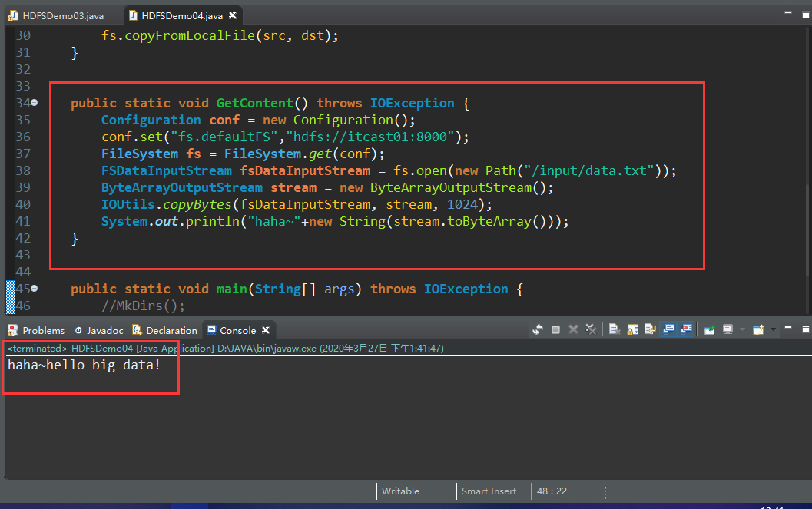The image size is (812, 509).
Task: Click the Terminate button in Console toolbar
Action: click(555, 329)
